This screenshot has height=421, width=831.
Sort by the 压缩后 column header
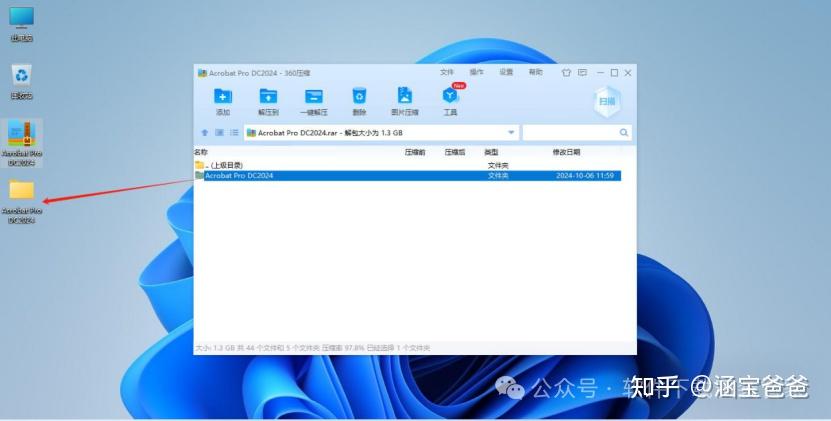pos(455,152)
